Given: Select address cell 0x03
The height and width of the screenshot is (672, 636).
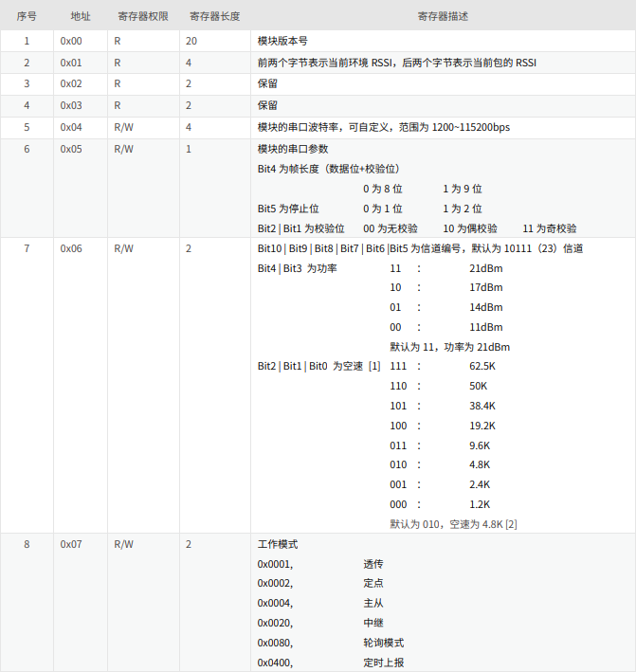Looking at the screenshot, I should pyautogui.click(x=71, y=106).
